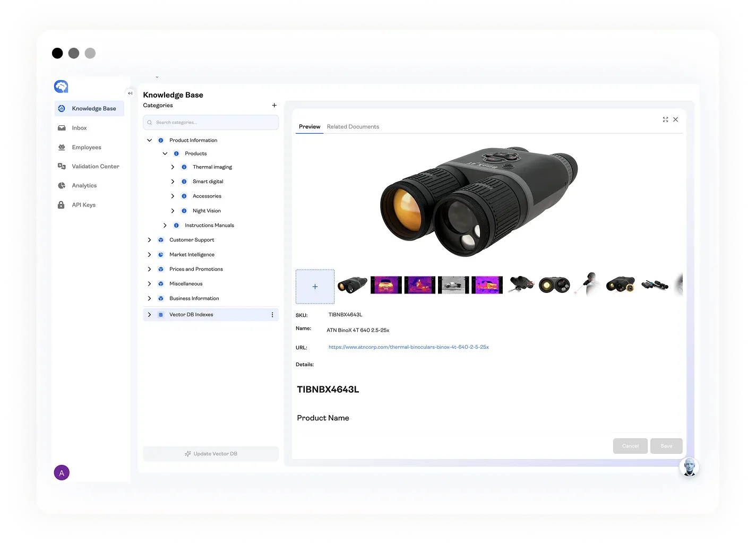Expand Night Vision category

(x=173, y=211)
